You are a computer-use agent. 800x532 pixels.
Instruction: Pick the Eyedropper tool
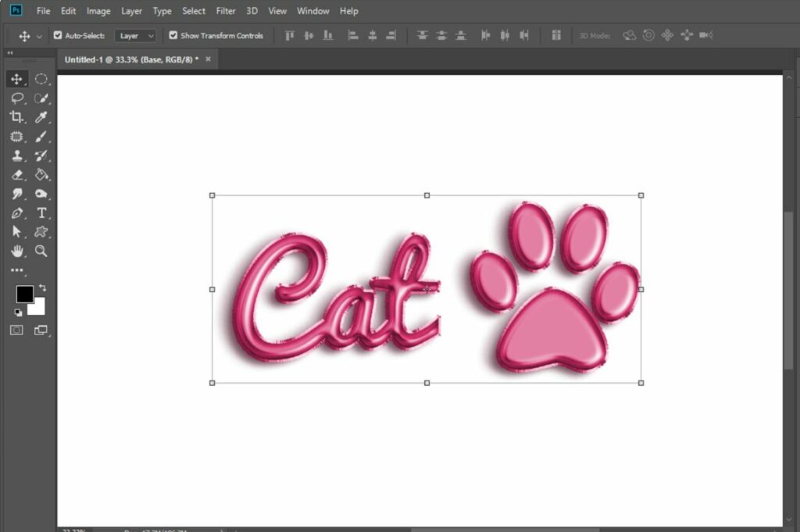[41, 117]
